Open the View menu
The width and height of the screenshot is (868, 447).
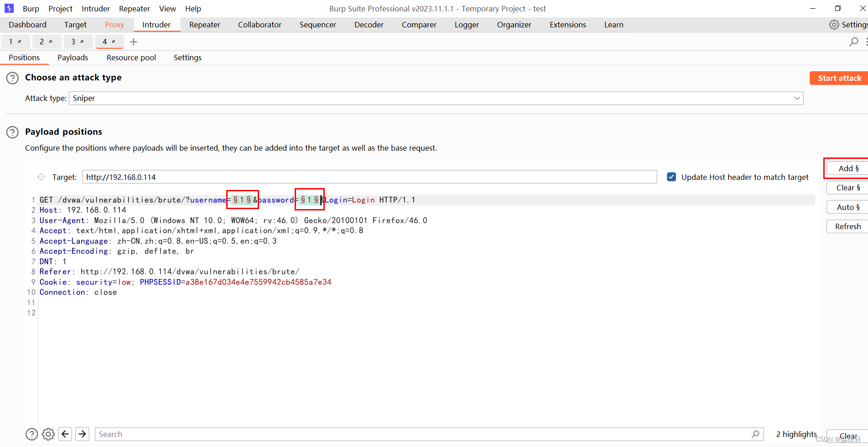click(167, 9)
